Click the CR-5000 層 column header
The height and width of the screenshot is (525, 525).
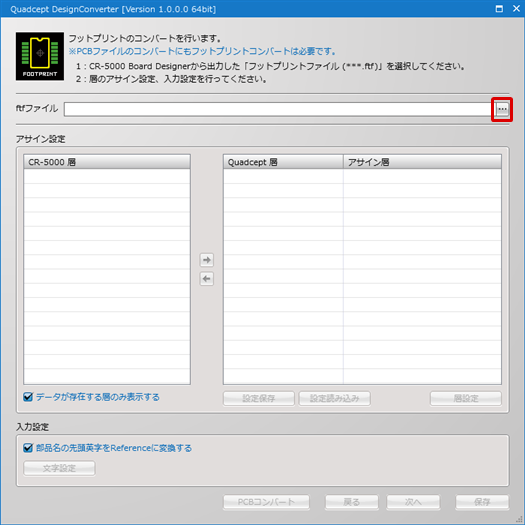click(107, 162)
